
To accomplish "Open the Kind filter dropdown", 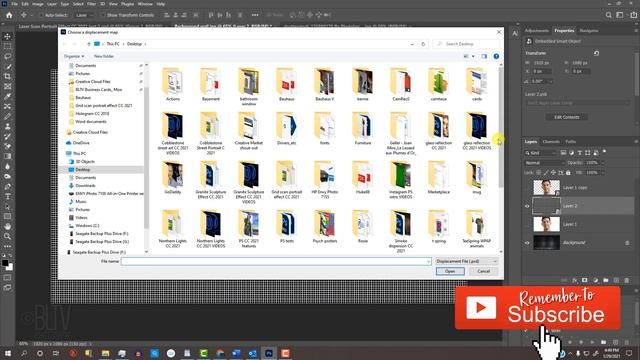I will (x=540, y=153).
